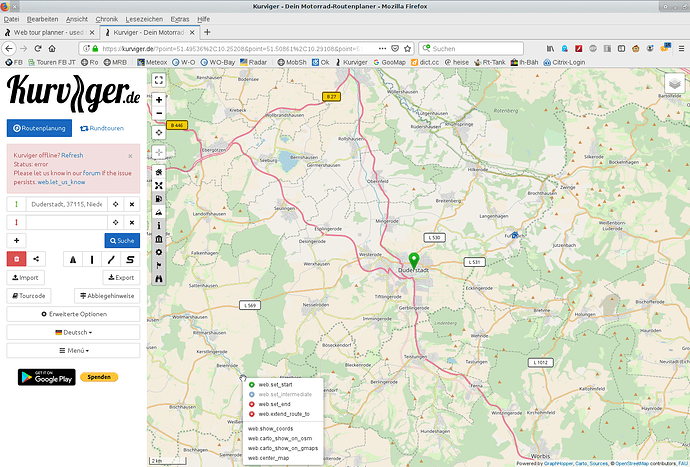The height and width of the screenshot is (467, 690).
Task: Open the Menü dropdown
Action: pos(73,350)
